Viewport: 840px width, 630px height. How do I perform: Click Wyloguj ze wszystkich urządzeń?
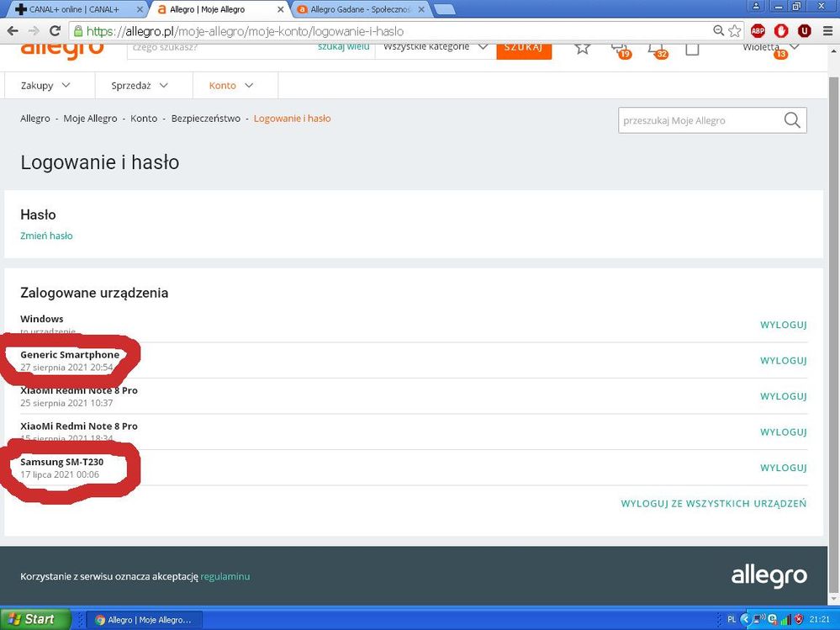click(x=713, y=504)
